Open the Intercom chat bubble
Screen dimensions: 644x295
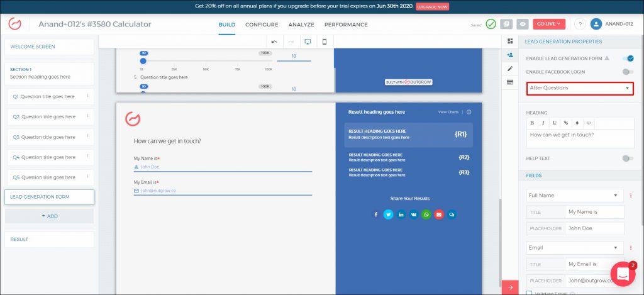click(x=623, y=274)
